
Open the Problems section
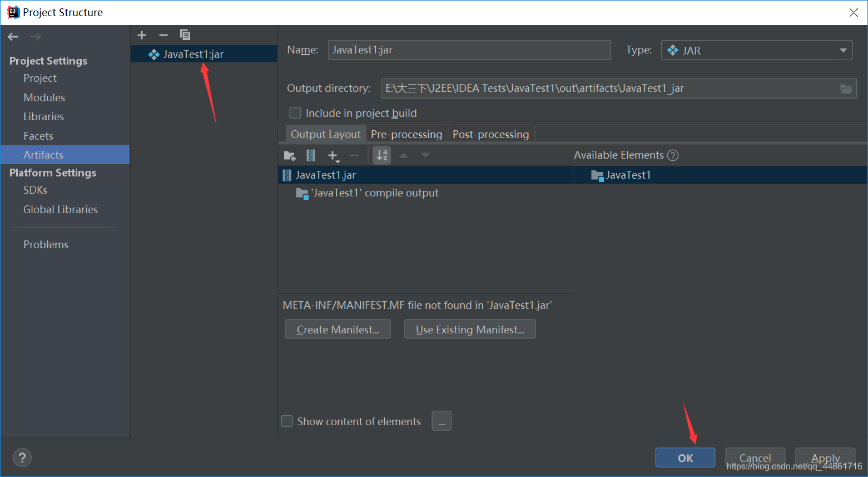[46, 244]
